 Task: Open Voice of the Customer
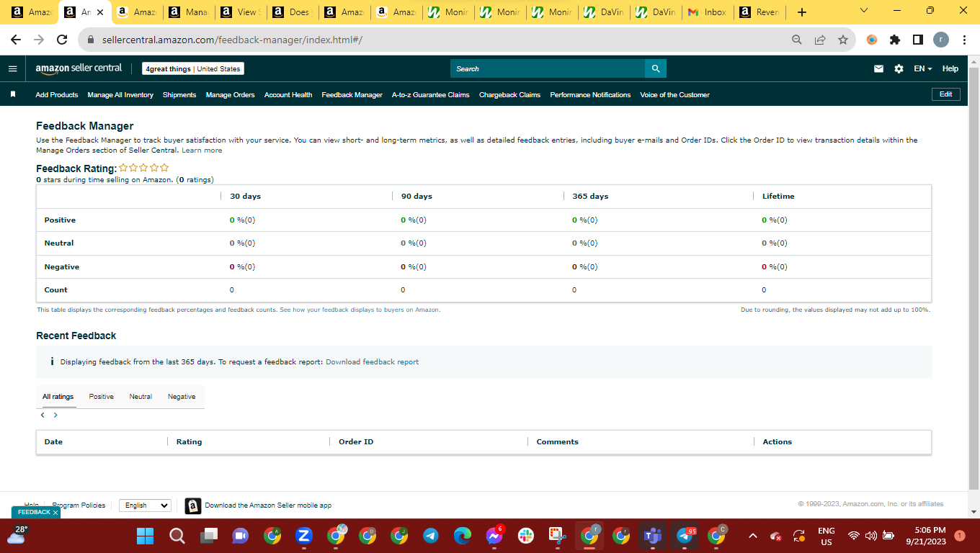tap(675, 94)
